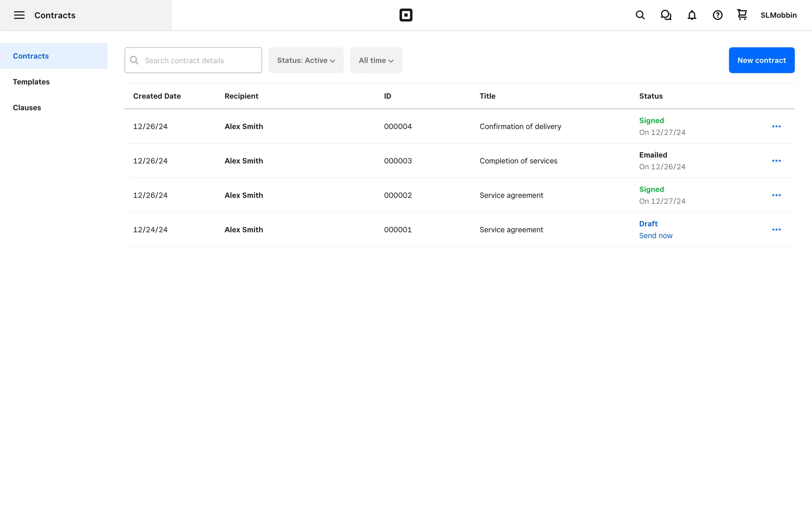This screenshot has width=812, height=508.
Task: Go to the Clauses section
Action: coord(27,108)
